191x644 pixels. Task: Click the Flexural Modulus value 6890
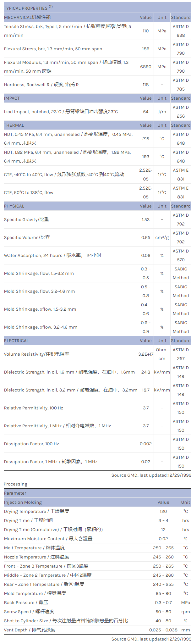click(146, 67)
